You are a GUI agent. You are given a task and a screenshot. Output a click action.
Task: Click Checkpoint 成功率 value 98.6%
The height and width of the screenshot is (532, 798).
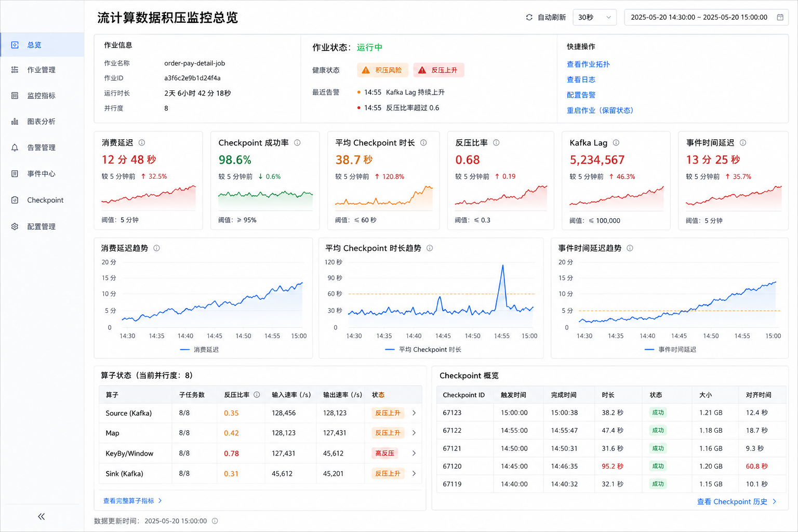(235, 160)
